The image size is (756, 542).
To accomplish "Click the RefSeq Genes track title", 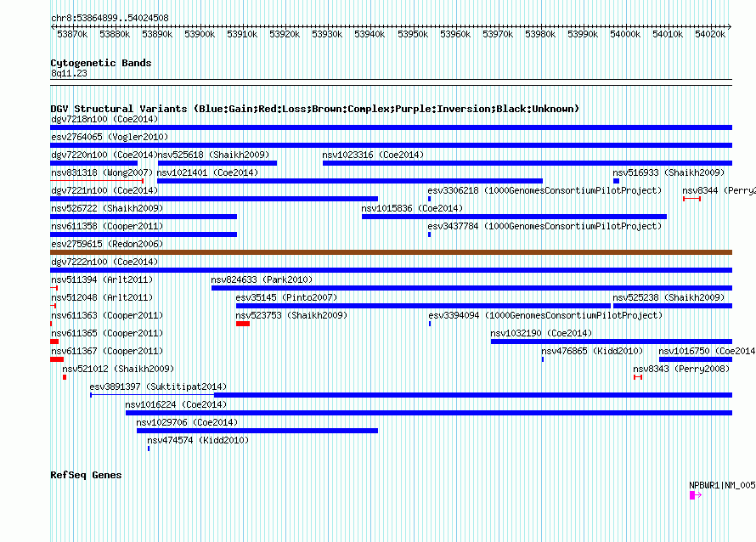I will coord(86,475).
